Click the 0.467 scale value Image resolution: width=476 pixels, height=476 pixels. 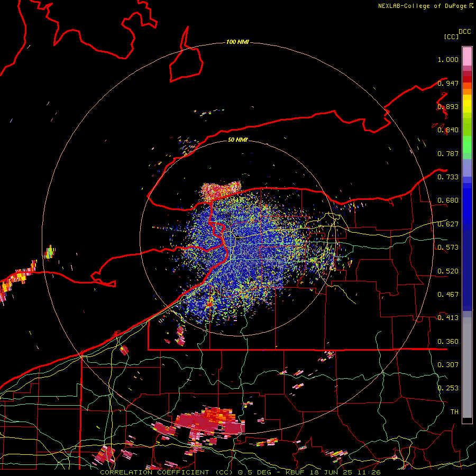tap(448, 295)
